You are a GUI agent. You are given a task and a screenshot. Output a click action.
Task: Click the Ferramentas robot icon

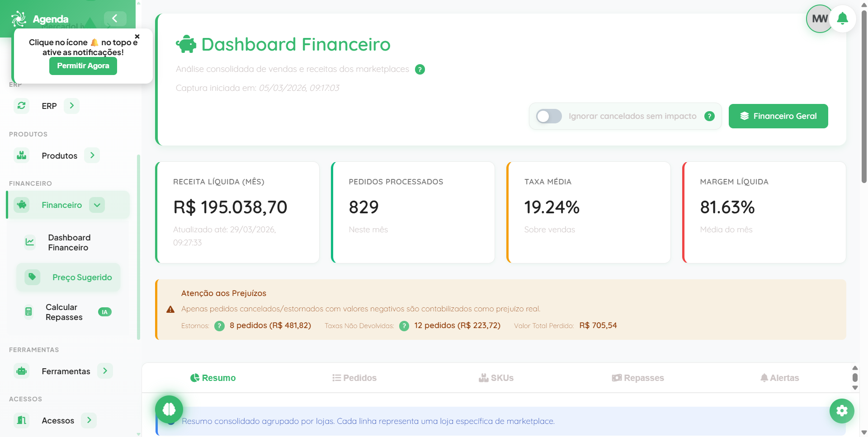coord(21,371)
